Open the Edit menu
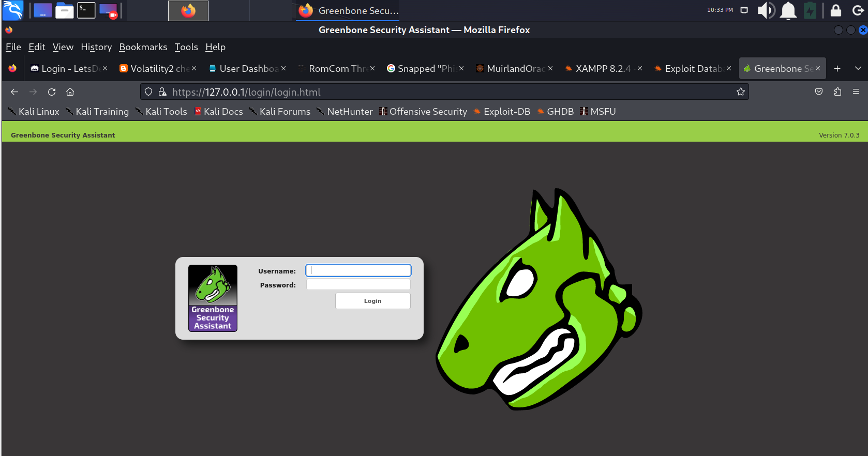The height and width of the screenshot is (456, 868). coord(37,47)
